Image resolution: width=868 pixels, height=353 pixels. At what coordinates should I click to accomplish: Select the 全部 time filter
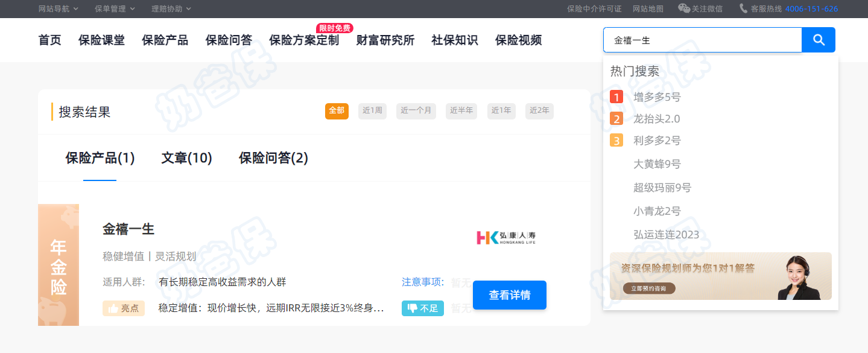pyautogui.click(x=337, y=111)
